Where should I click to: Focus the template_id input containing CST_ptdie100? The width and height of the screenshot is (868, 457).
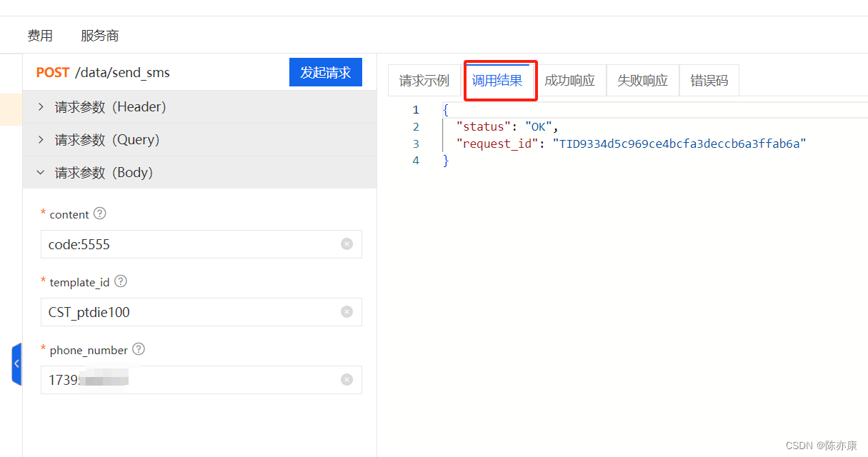(201, 312)
